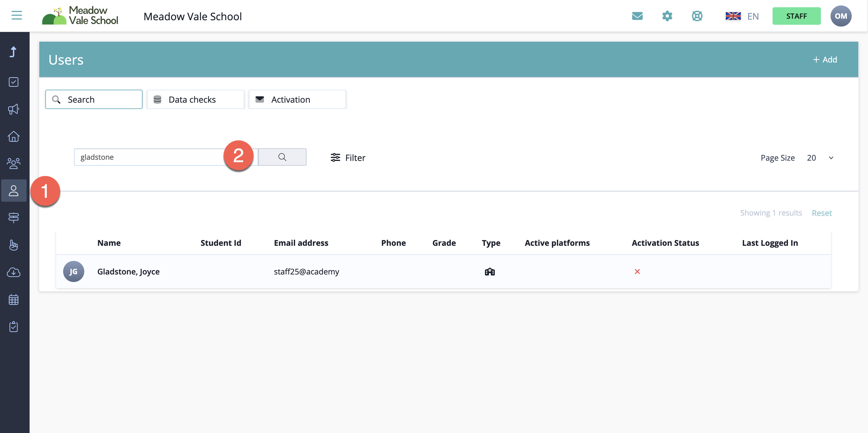Click the cloud download sidebar icon

[x=14, y=272]
